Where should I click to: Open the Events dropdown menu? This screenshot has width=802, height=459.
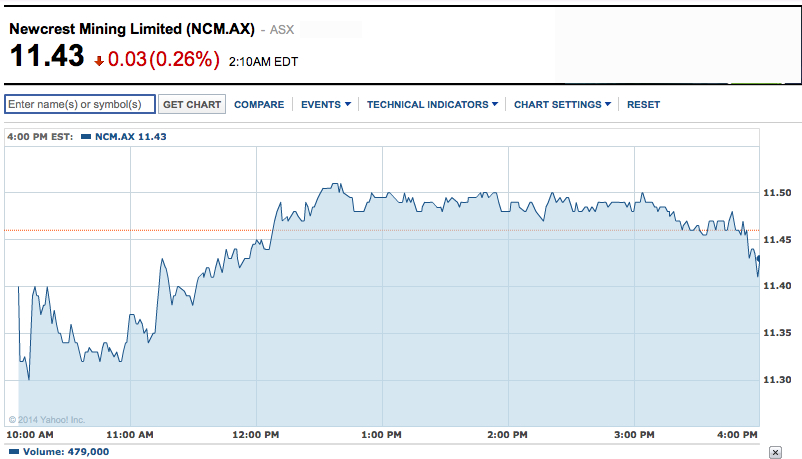[x=326, y=104]
